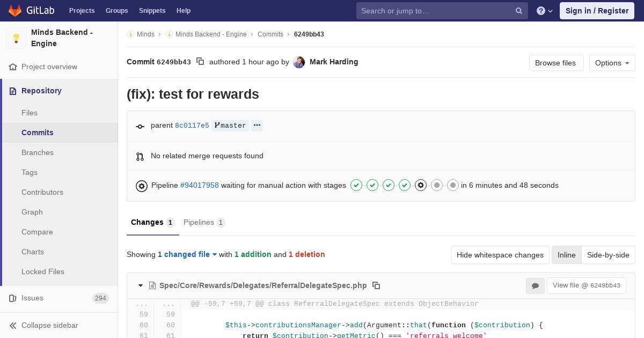
Task: Collapse the ReferralDelegateSpec.php diff caret
Action: (141, 285)
